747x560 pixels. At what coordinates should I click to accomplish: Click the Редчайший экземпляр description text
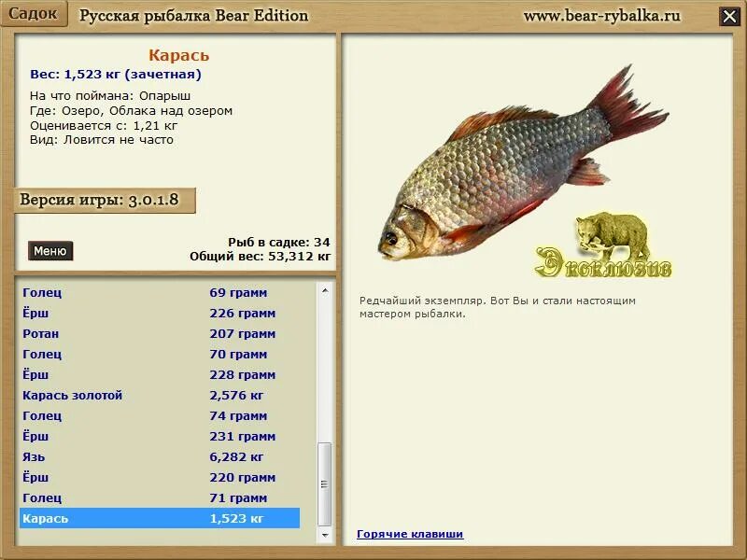(x=498, y=307)
